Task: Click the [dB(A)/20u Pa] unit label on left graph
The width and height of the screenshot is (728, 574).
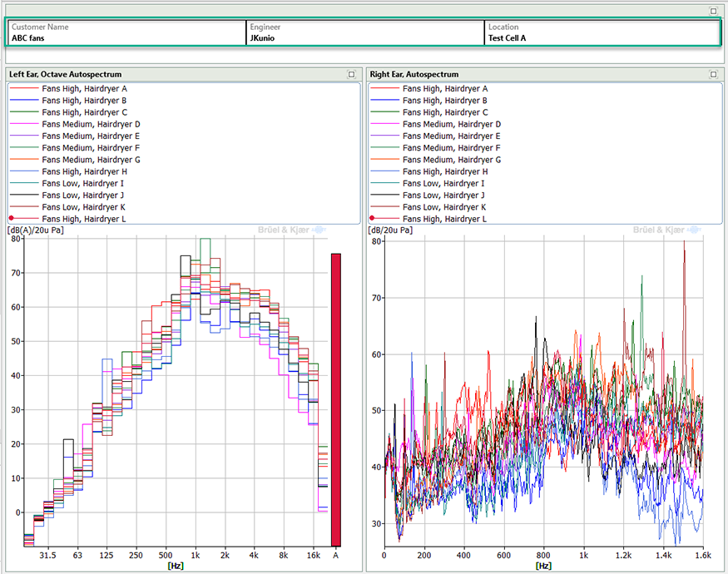Action: click(x=36, y=230)
